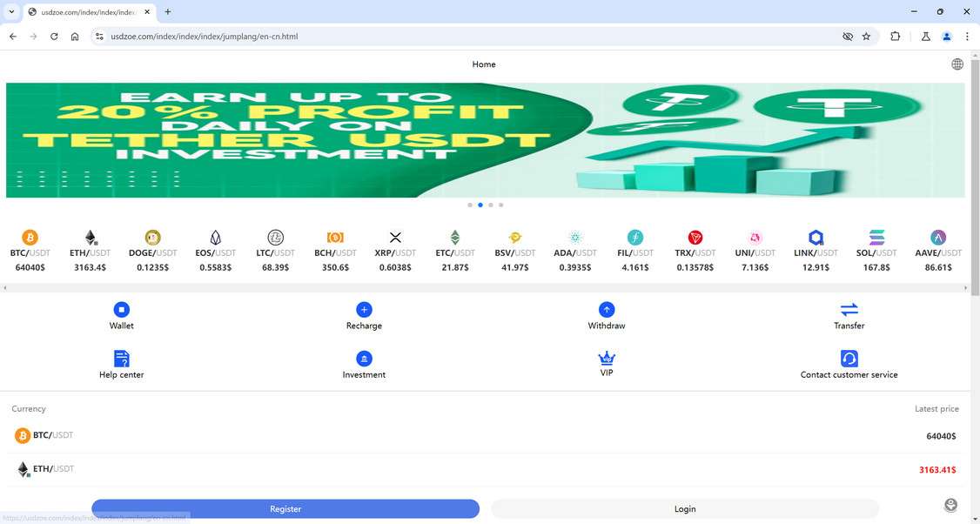This screenshot has height=524, width=980.
Task: Open the usdzoe.com browser tab
Action: (83, 12)
